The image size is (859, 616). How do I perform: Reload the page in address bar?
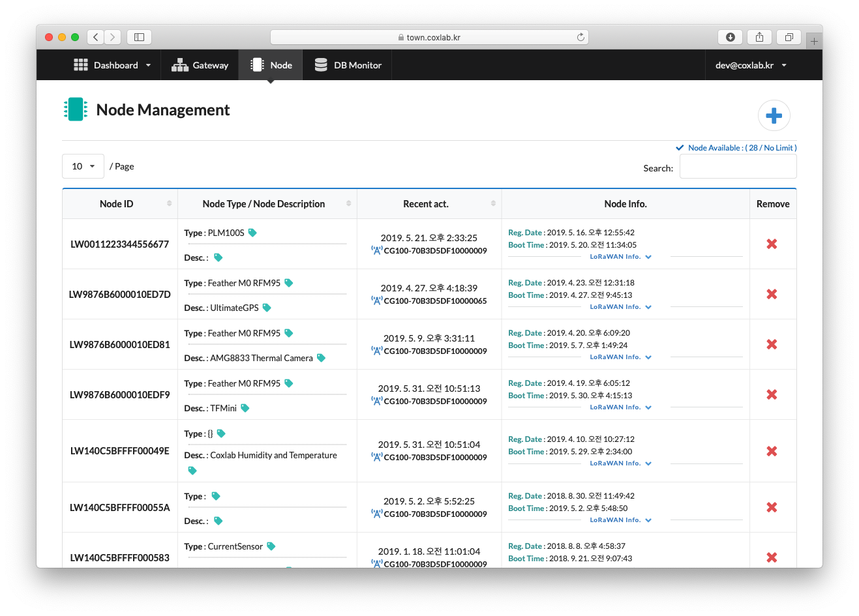click(580, 37)
